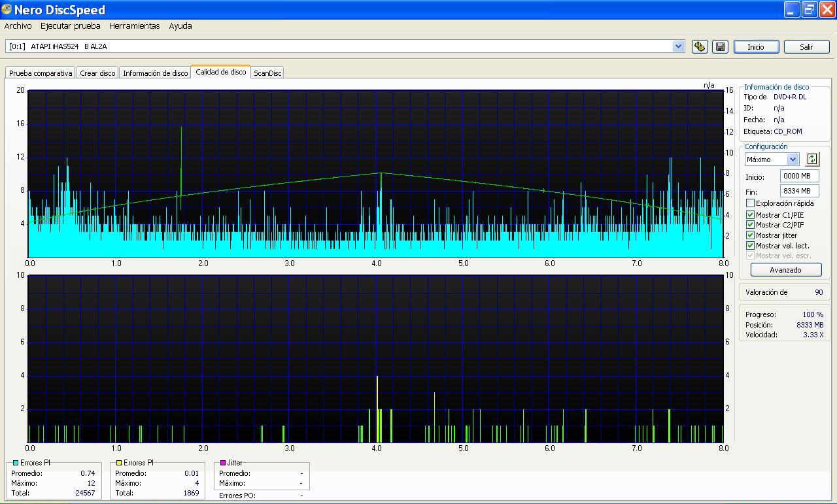
Task: Enable the Exploración rápida checkbox
Action: pyautogui.click(x=750, y=203)
